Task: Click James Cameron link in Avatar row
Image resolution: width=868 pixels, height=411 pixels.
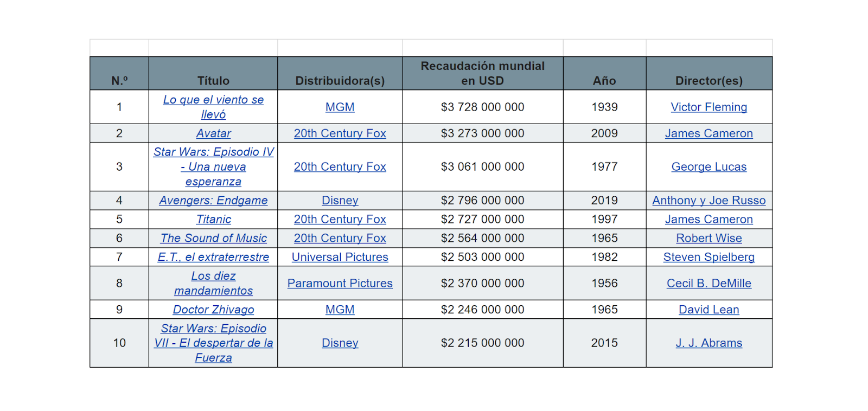Action: (709, 133)
